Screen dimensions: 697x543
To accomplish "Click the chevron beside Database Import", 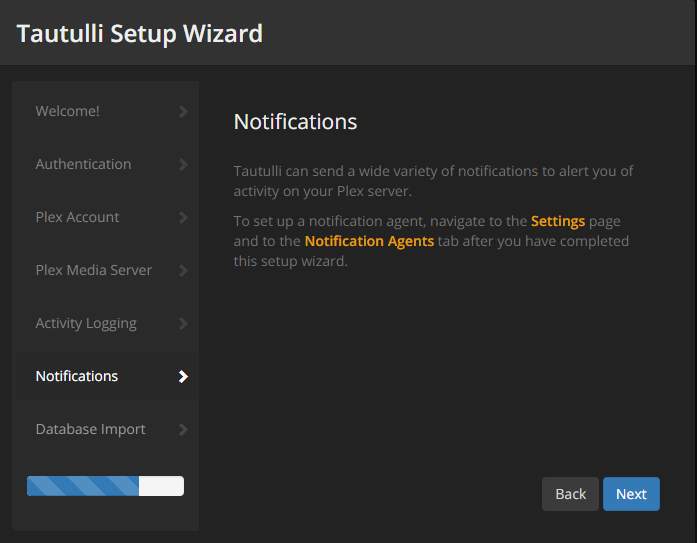I will (x=183, y=430).
